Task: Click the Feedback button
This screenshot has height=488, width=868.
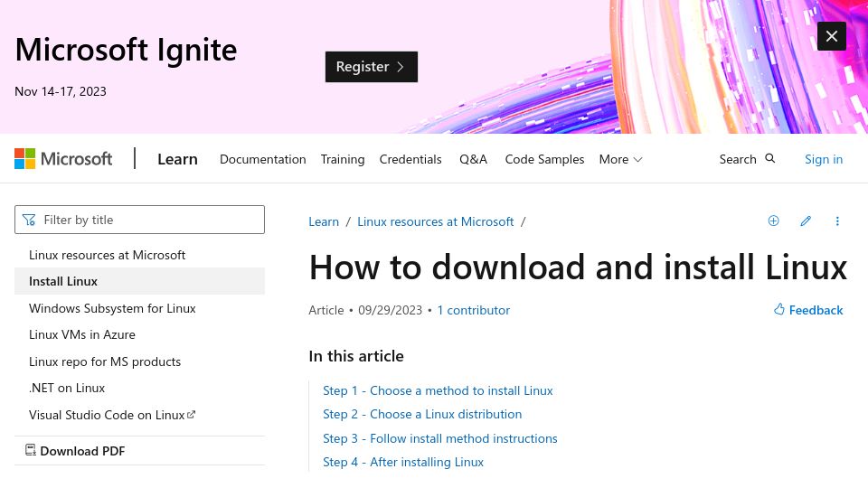Action: 808,310
